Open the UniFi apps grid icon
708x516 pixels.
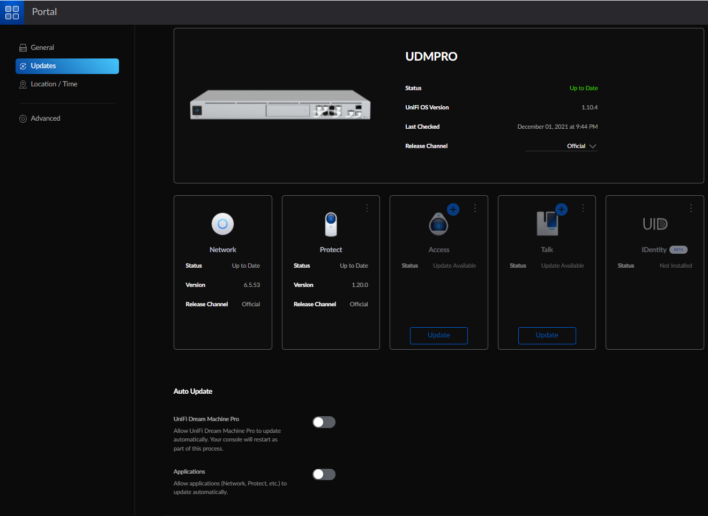[x=12, y=12]
